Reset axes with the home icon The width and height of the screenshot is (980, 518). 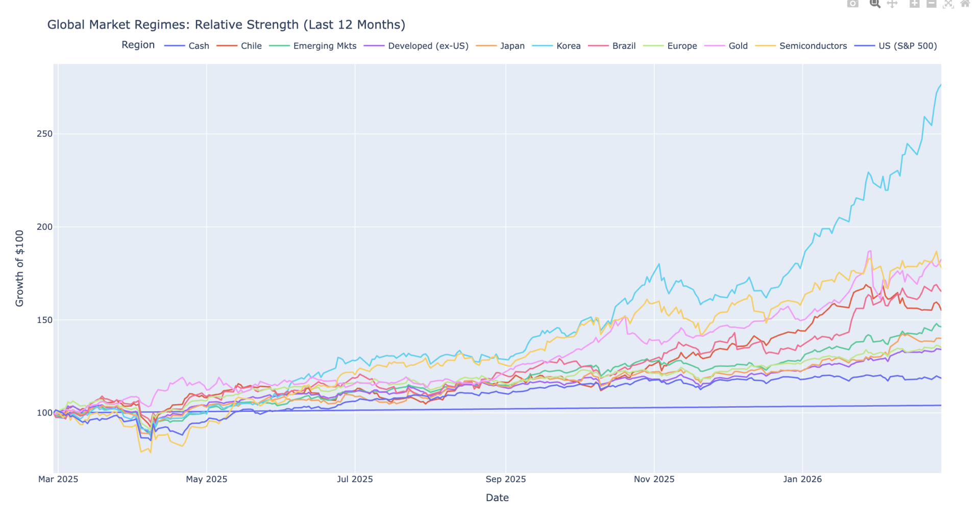click(x=965, y=4)
